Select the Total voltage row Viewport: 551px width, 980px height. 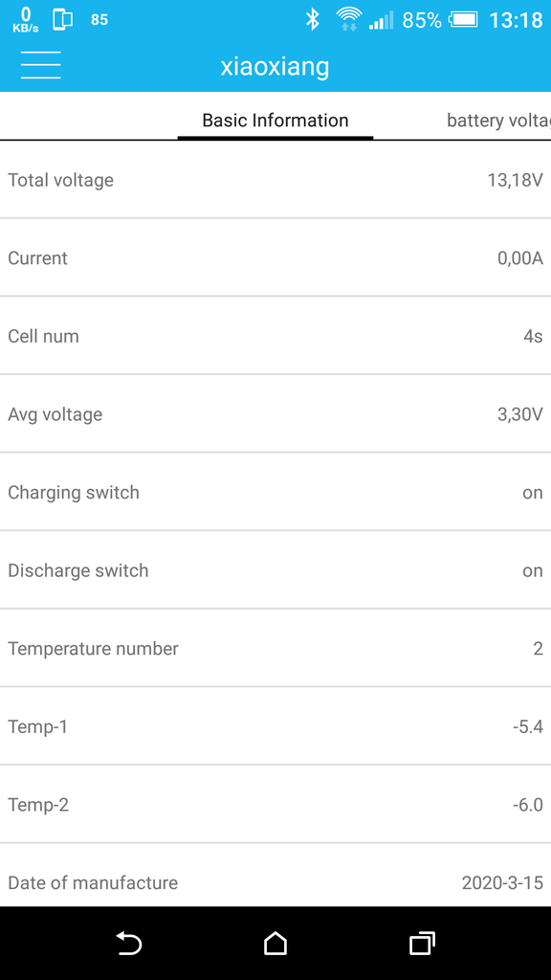coord(275,180)
